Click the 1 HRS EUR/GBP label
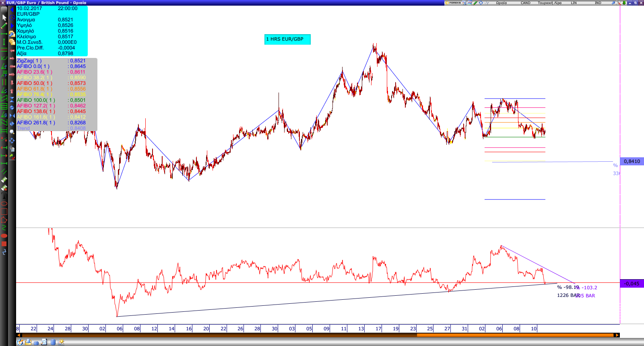The image size is (644, 346). (287, 39)
